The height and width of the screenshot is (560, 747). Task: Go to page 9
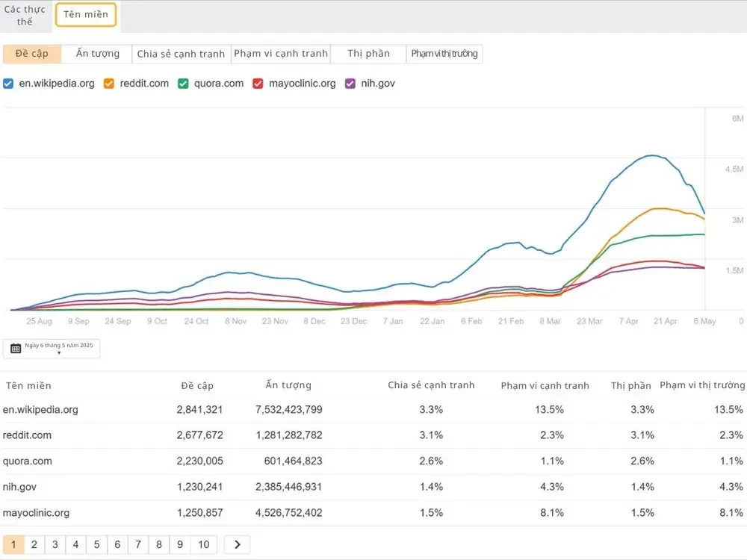tap(180, 544)
